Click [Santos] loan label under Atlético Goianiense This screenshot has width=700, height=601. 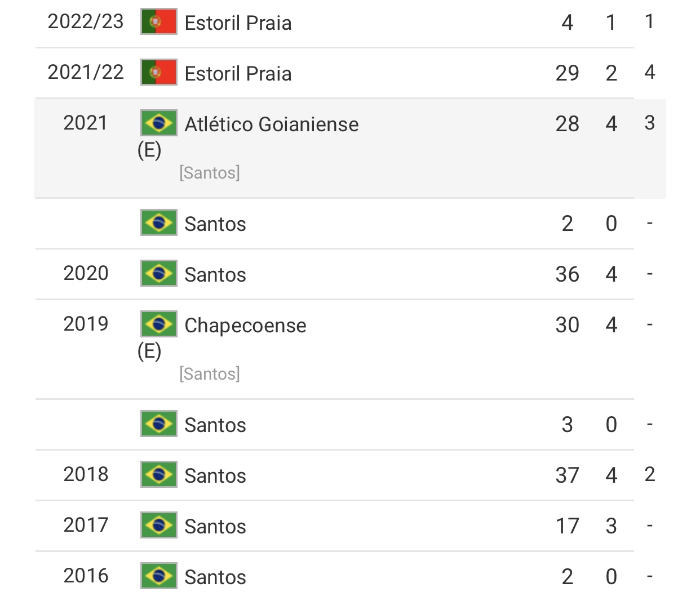210,172
